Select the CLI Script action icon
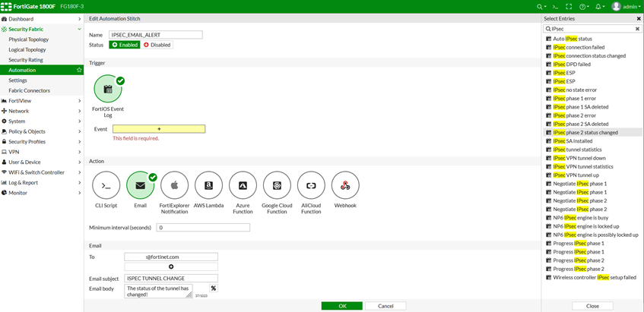Viewport: 644px width, 312px height. coord(106,185)
